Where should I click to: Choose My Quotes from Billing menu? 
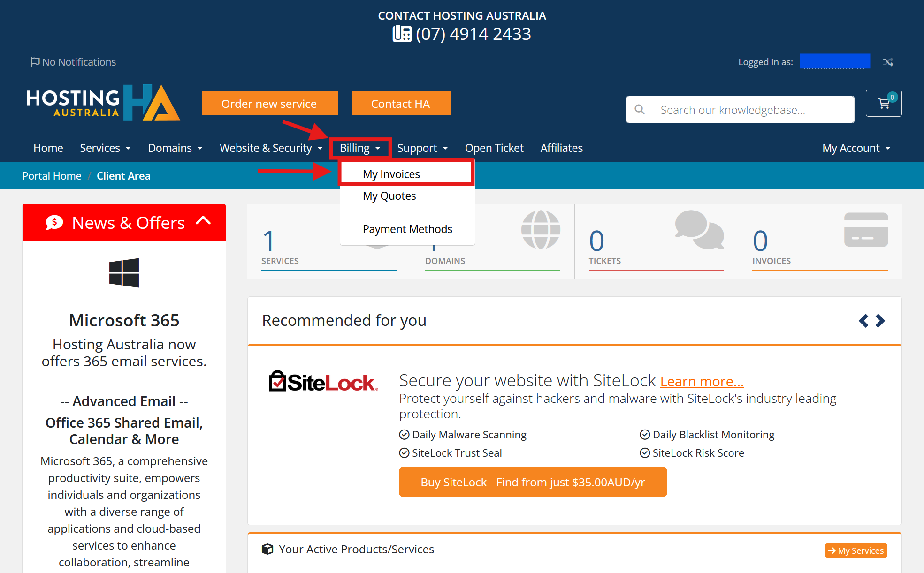[x=407, y=196]
